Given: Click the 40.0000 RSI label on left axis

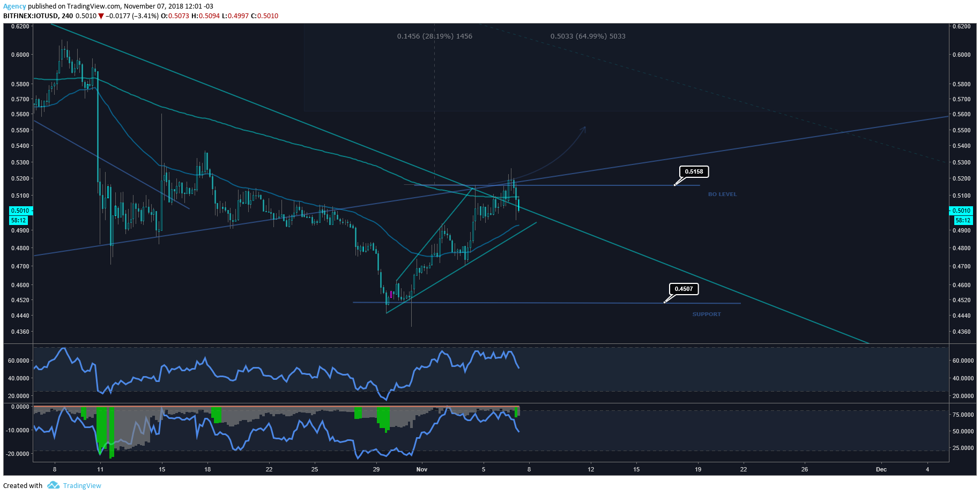Looking at the screenshot, I should point(18,378).
